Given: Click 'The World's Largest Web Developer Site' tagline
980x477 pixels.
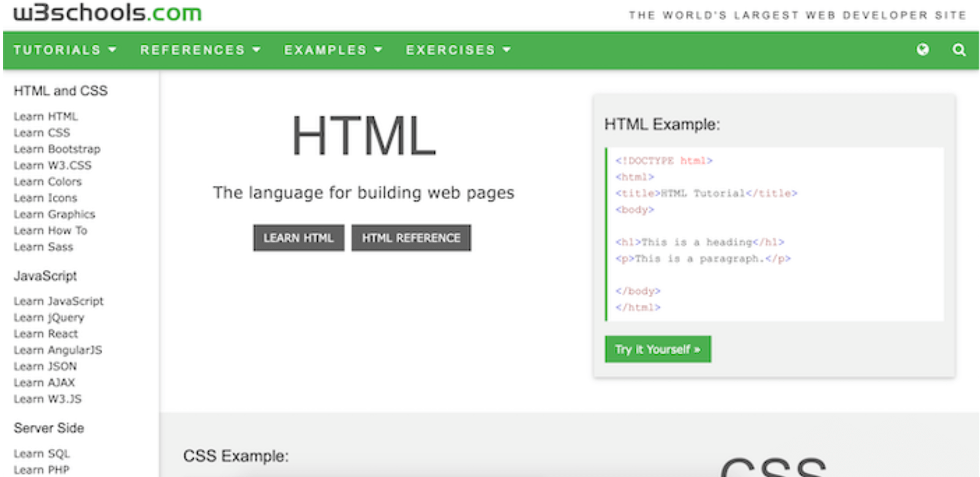Looking at the screenshot, I should click(797, 15).
